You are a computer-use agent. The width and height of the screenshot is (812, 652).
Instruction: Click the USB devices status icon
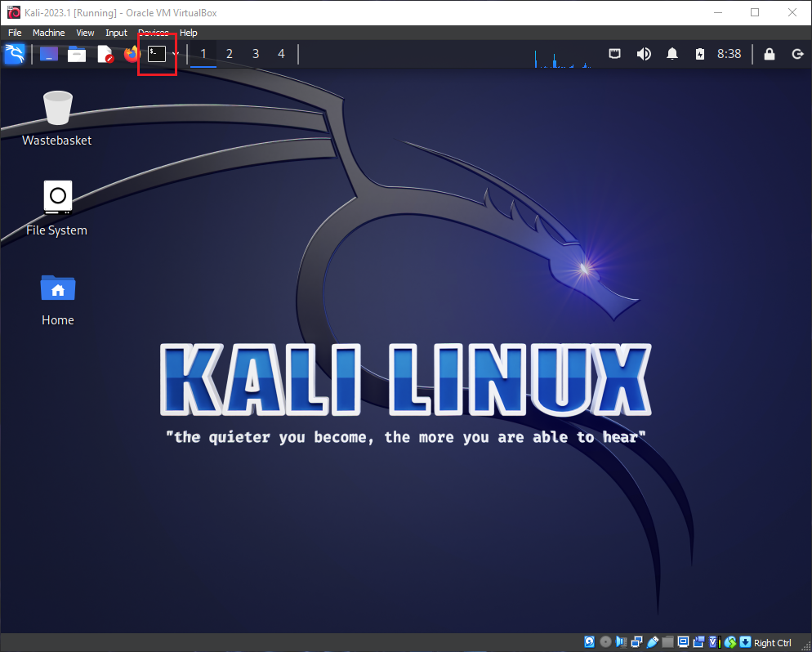653,642
